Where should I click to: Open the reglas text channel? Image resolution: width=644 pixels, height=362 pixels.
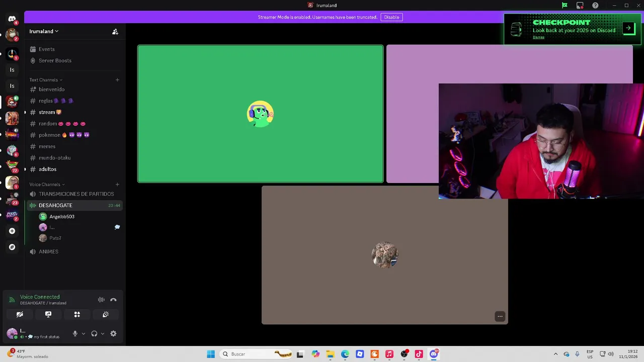pos(75,101)
